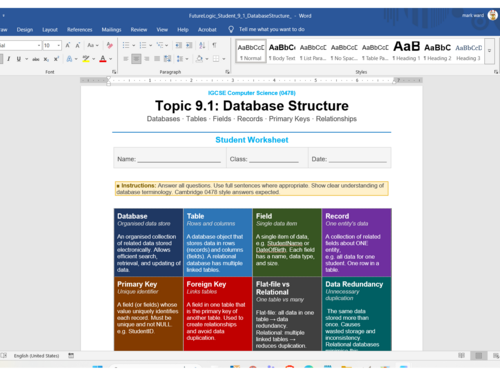Viewport: 500px width, 375px height.
Task: Increase paragraph indent
Action: coord(189,45)
